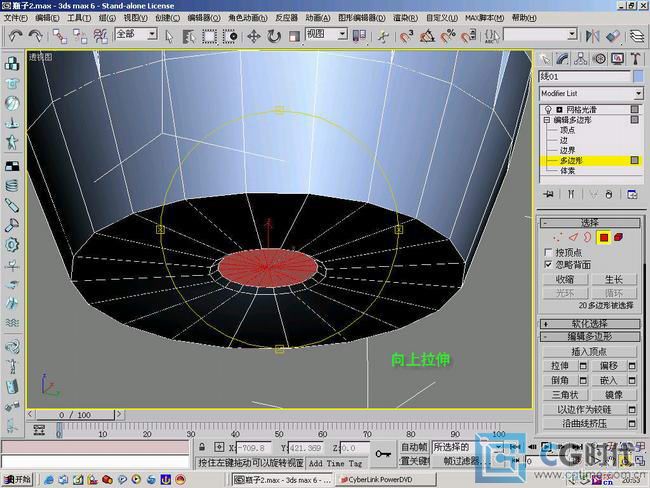Screen dimensions: 650x488
Task: Collapse the 选择 rollout header
Action: (589, 223)
